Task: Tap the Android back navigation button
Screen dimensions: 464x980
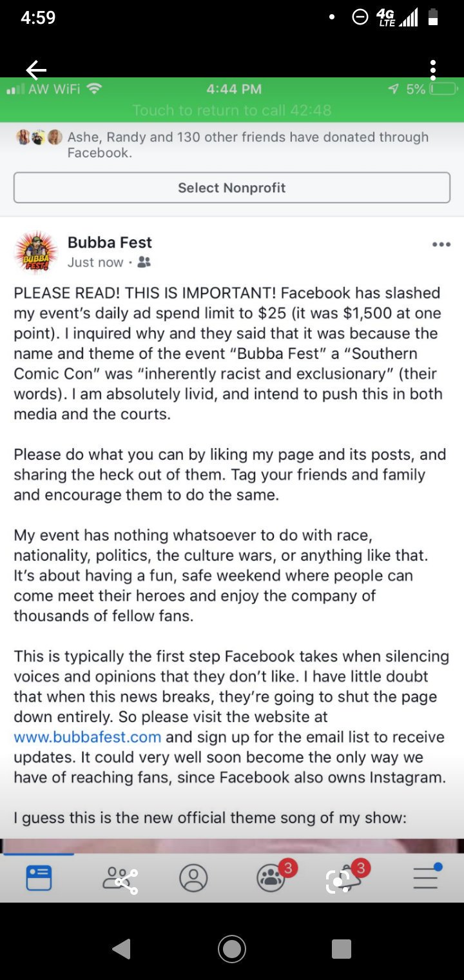Action: 121,948
